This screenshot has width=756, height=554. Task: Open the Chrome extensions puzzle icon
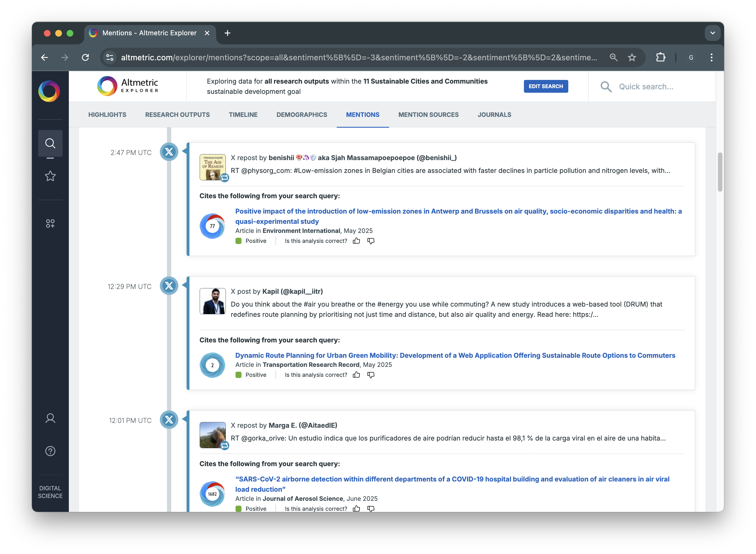tap(660, 57)
